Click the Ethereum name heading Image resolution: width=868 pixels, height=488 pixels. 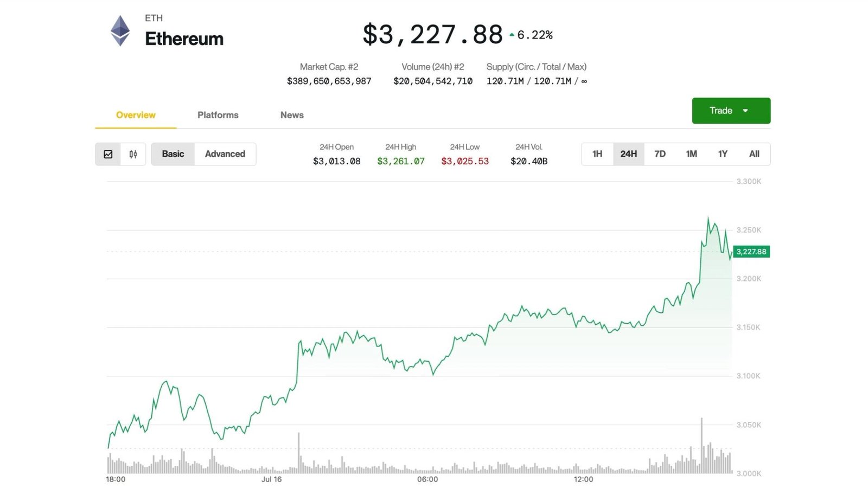point(184,38)
